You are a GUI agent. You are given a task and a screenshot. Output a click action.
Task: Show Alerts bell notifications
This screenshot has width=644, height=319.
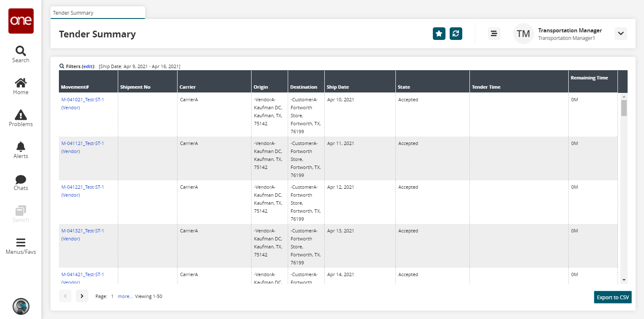tap(21, 150)
